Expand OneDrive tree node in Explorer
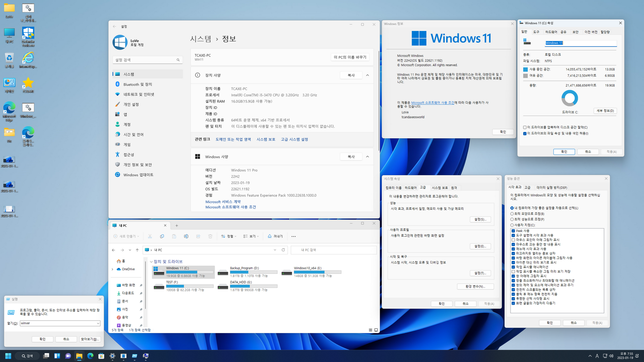Image resolution: width=644 pixels, height=362 pixels. pyautogui.click(x=113, y=269)
